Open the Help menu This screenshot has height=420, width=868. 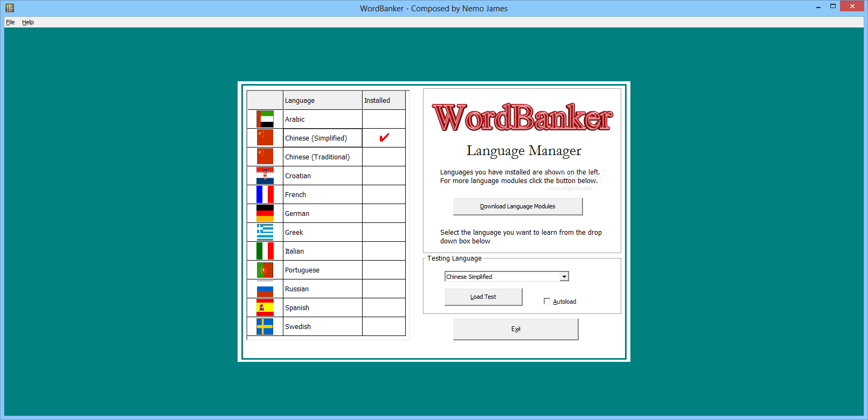pyautogui.click(x=28, y=22)
